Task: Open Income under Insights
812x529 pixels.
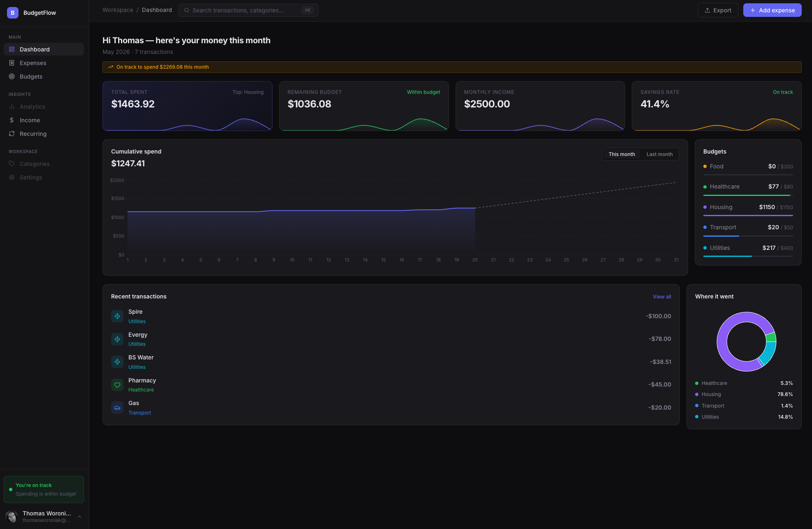Action: click(44, 120)
